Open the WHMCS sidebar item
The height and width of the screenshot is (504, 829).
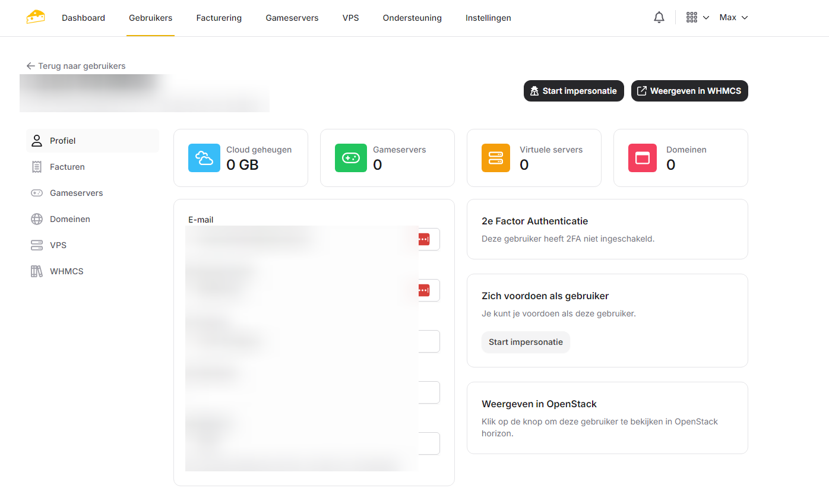point(67,271)
